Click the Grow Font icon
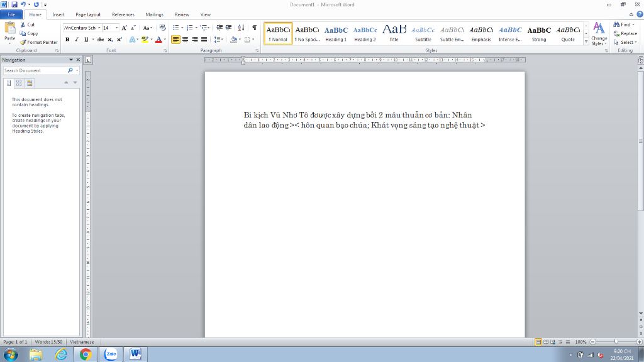Screen dimensions: 644x362 [x=124, y=28]
